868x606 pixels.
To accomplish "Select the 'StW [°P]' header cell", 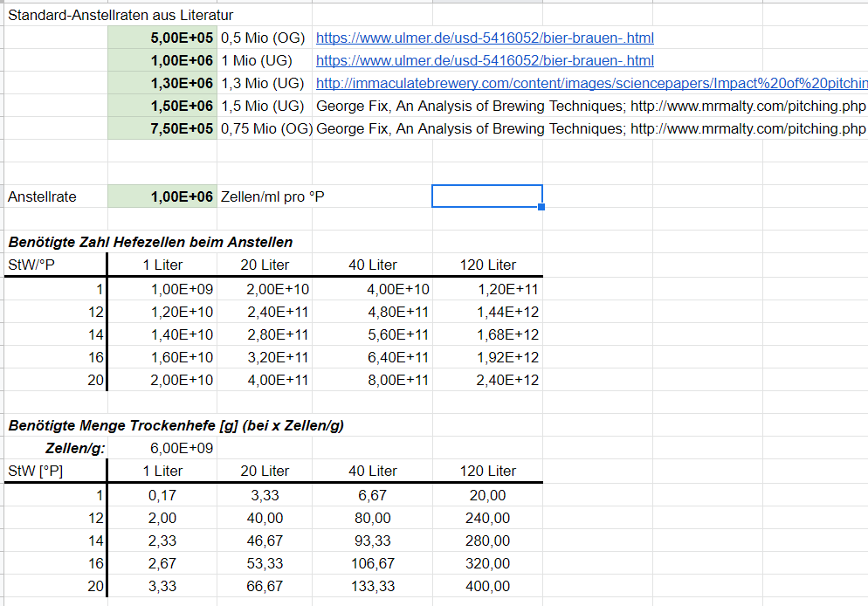I will pyautogui.click(x=35, y=472).
